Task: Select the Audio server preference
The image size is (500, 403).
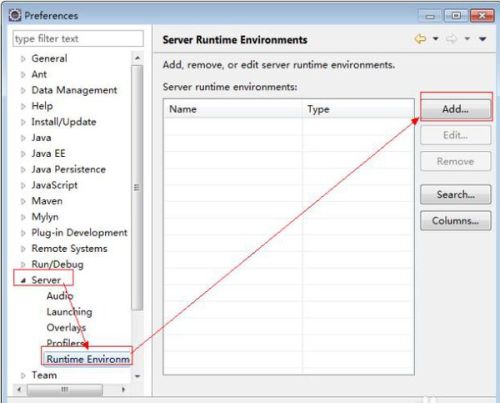Action: 60,296
